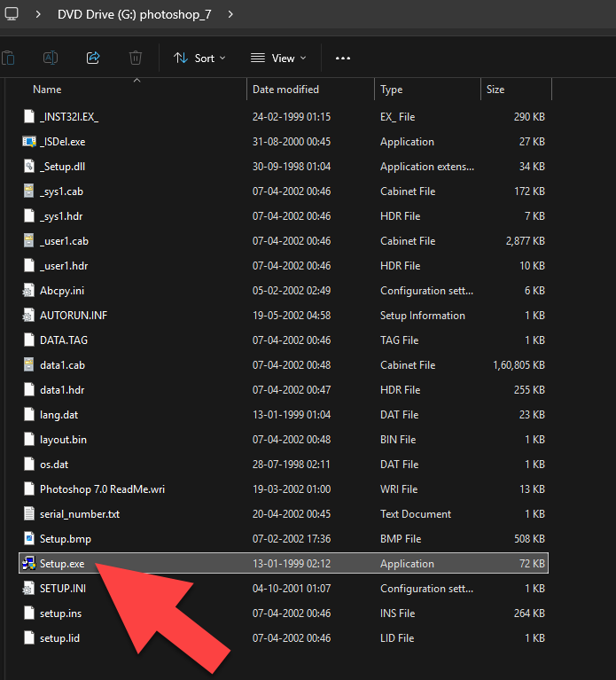Click the date 07-02-2002 17:36
The width and height of the screenshot is (616, 680).
[x=292, y=539]
